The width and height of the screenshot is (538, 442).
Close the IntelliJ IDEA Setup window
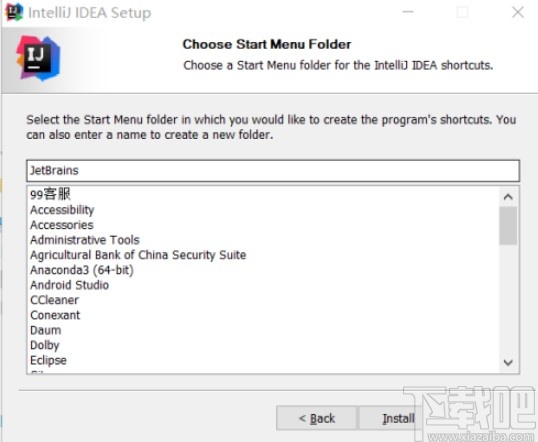click(x=518, y=12)
